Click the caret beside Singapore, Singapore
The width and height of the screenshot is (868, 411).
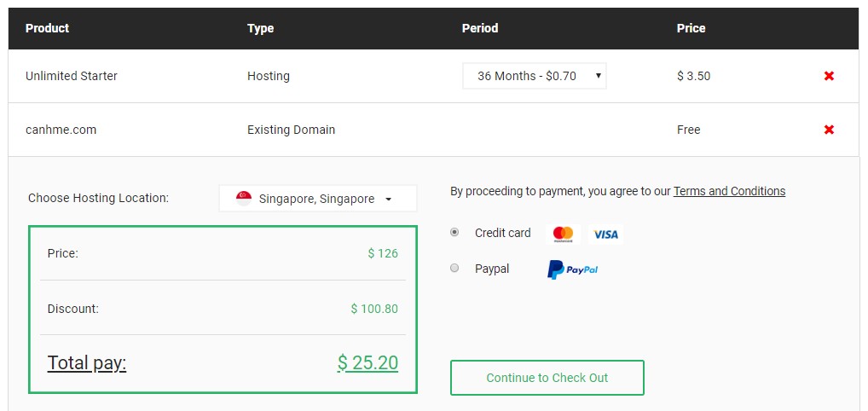388,199
